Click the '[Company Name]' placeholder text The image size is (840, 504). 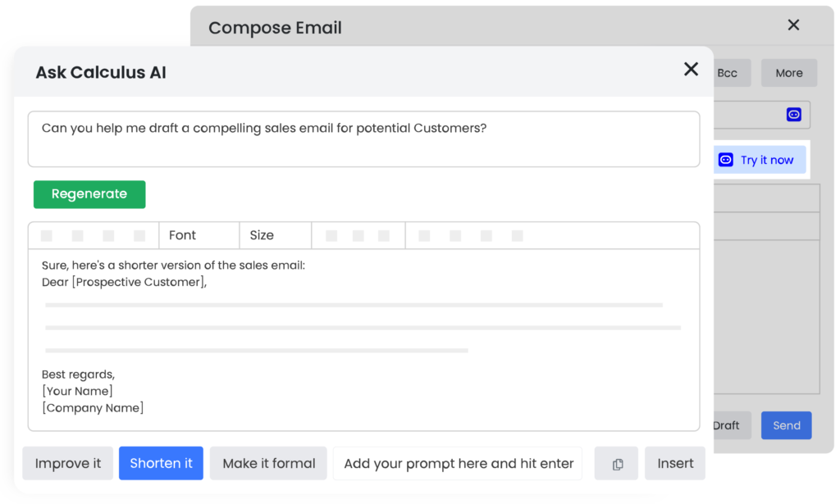click(x=93, y=407)
